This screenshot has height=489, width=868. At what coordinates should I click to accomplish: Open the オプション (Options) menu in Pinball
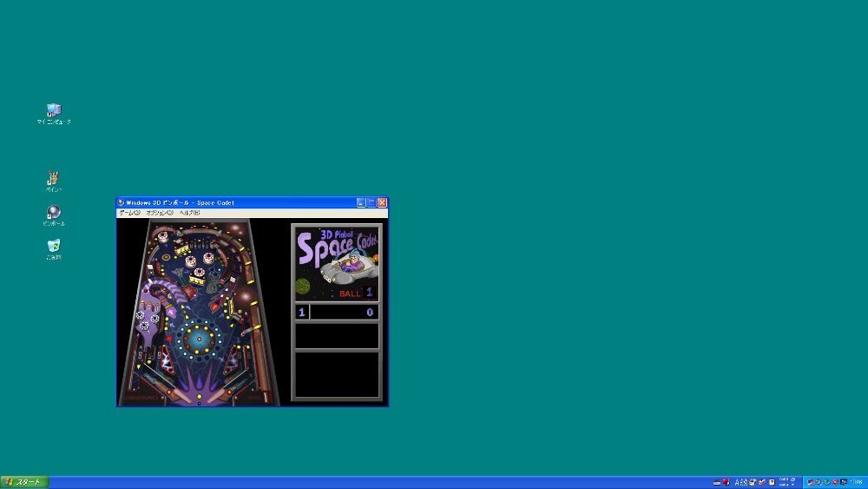(160, 213)
